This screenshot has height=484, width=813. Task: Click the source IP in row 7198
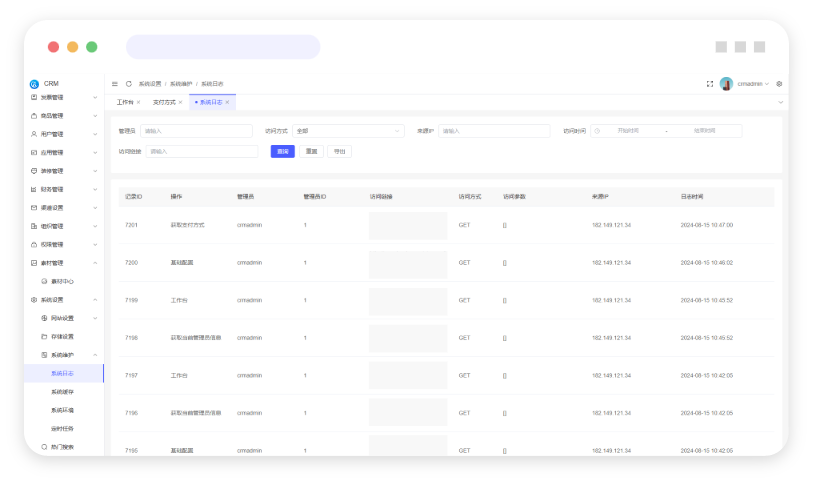click(611, 338)
